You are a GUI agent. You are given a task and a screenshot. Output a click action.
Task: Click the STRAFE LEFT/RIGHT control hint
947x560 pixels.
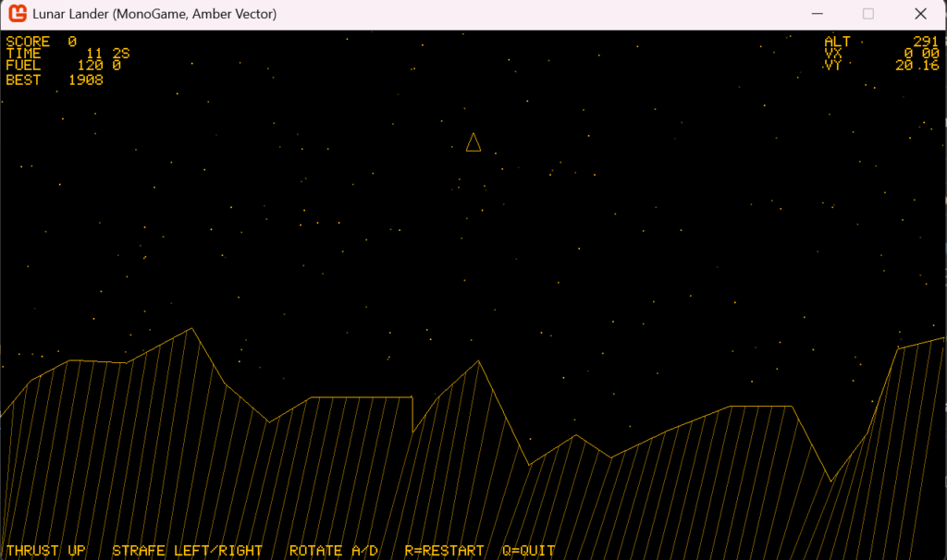pos(187,551)
